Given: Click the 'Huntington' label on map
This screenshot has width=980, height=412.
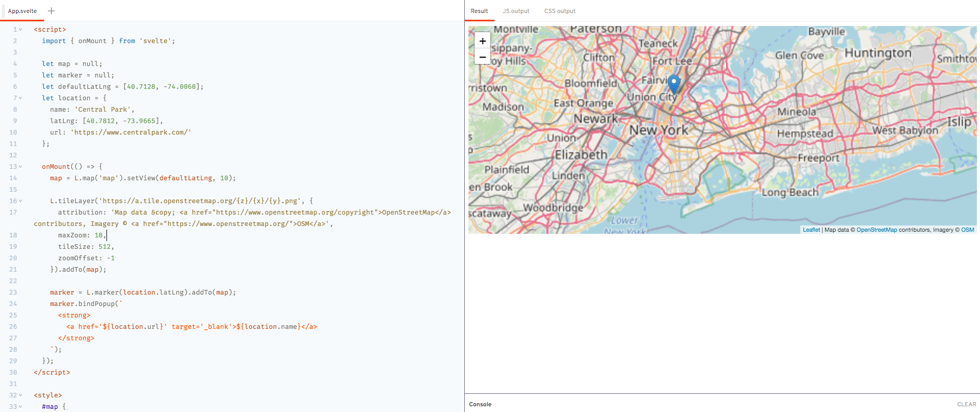Looking at the screenshot, I should [x=878, y=53].
